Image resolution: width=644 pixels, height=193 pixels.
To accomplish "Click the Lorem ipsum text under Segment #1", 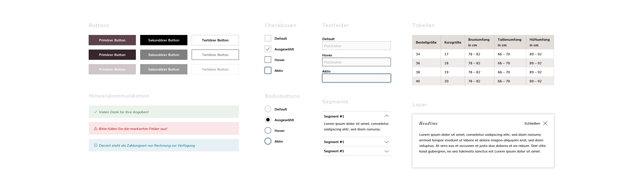I will click(x=356, y=126).
